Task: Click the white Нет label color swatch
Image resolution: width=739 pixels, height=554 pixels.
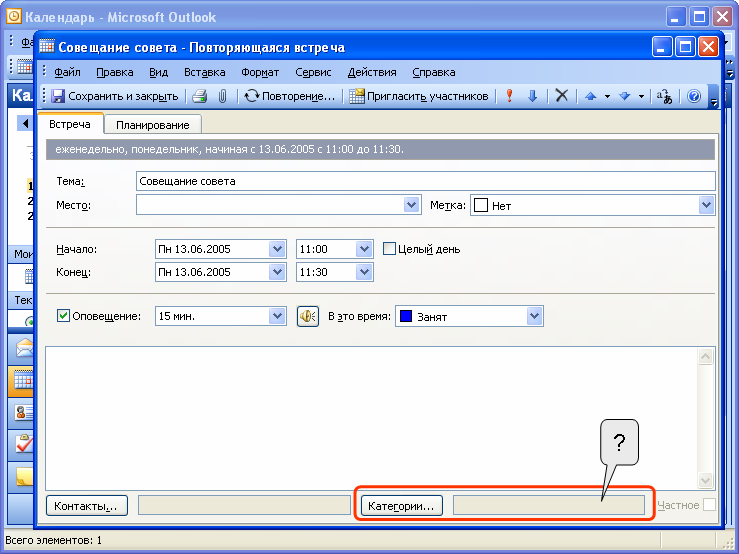Action: (x=480, y=205)
